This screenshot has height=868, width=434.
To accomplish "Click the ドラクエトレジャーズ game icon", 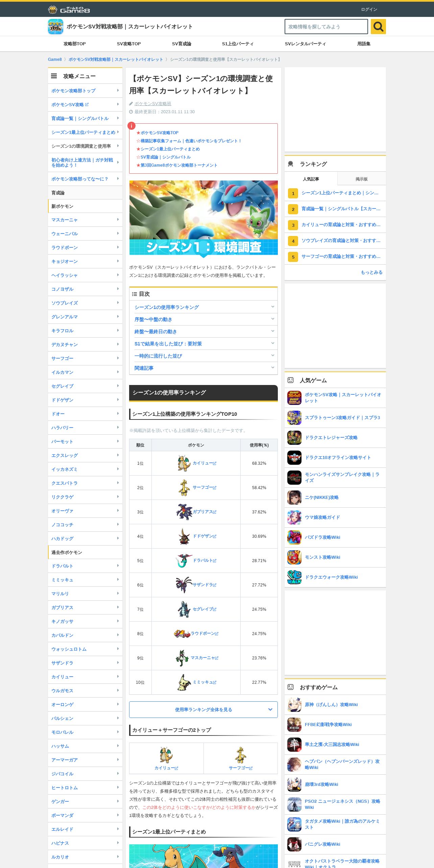I will click(x=294, y=438).
